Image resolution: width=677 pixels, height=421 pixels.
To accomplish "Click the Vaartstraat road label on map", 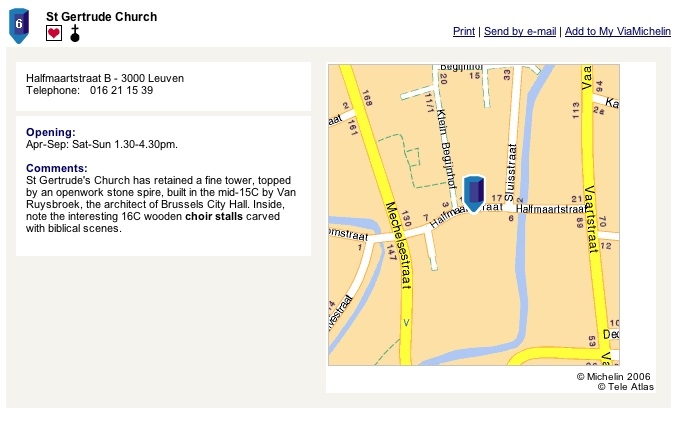I will pos(591,219).
